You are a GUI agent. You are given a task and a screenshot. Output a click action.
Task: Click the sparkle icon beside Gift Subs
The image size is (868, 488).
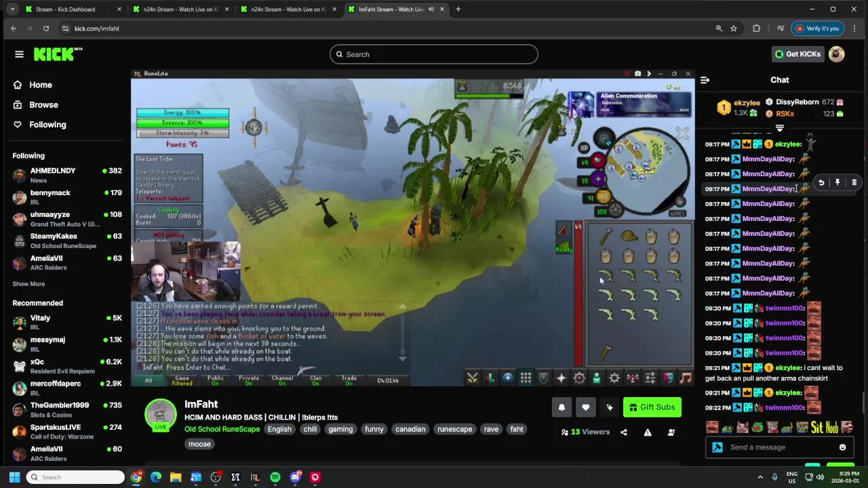609,407
